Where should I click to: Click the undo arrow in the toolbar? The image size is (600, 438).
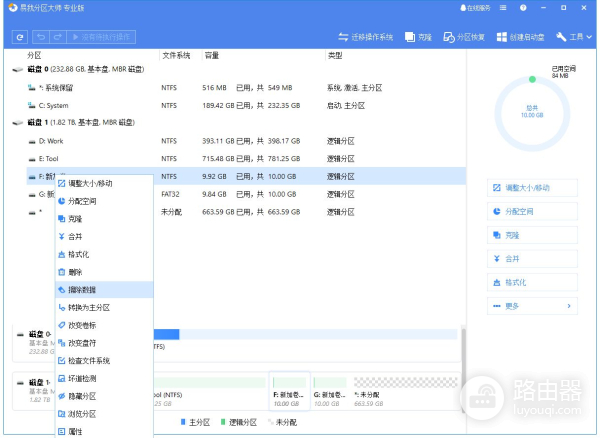[x=41, y=37]
